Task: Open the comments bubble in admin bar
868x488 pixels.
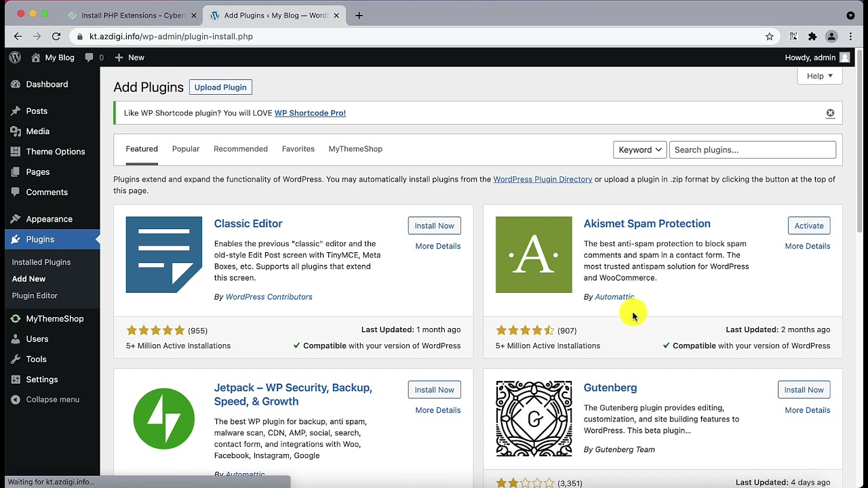Action: (x=94, y=58)
